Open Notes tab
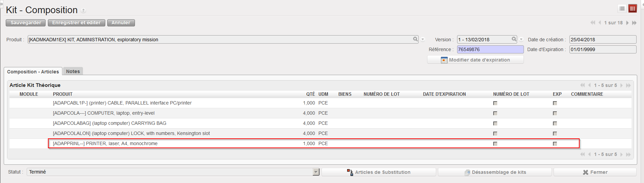Viewport: 644px width, 183px height. 73,71
